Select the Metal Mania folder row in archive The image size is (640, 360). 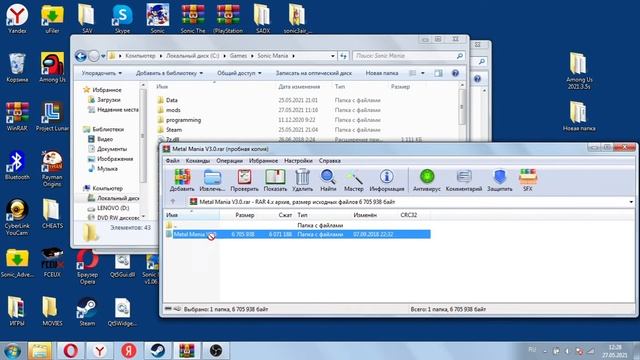[298, 234]
